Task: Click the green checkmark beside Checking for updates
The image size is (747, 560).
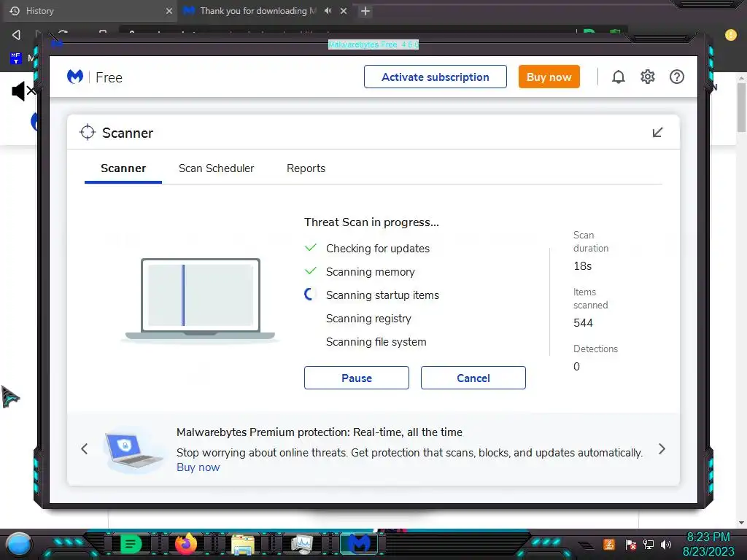Action: click(x=311, y=248)
